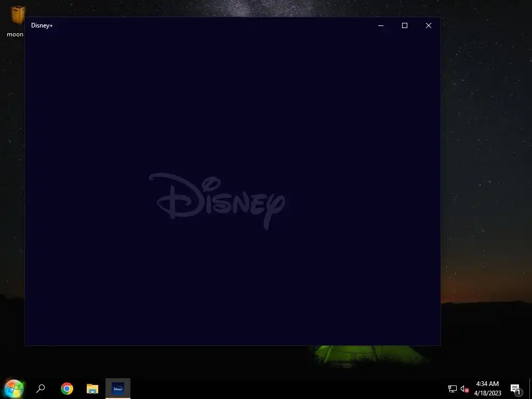Click Show desktop strip at taskbar end
Screen dimensions: 532x399
pyautogui.click(x=530, y=389)
